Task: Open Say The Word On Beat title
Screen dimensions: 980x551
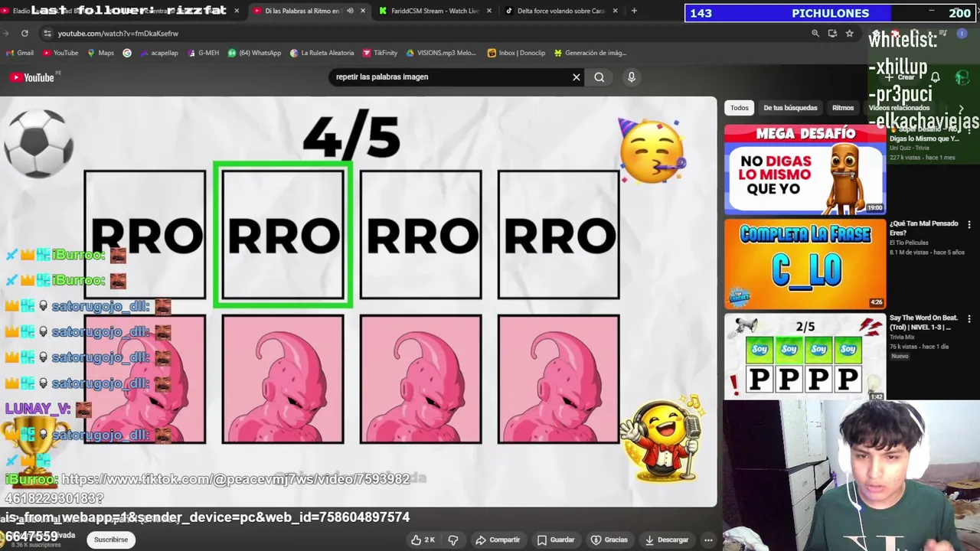Action: coord(923,322)
